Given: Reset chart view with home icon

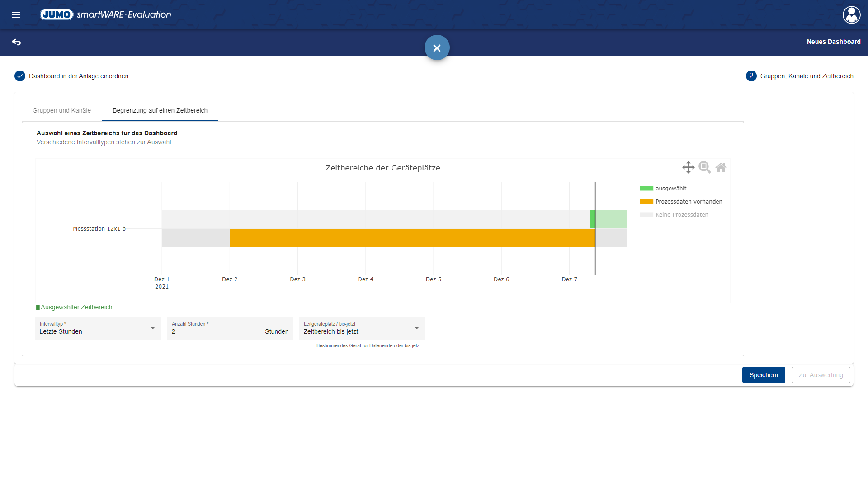Looking at the screenshot, I should pyautogui.click(x=721, y=167).
